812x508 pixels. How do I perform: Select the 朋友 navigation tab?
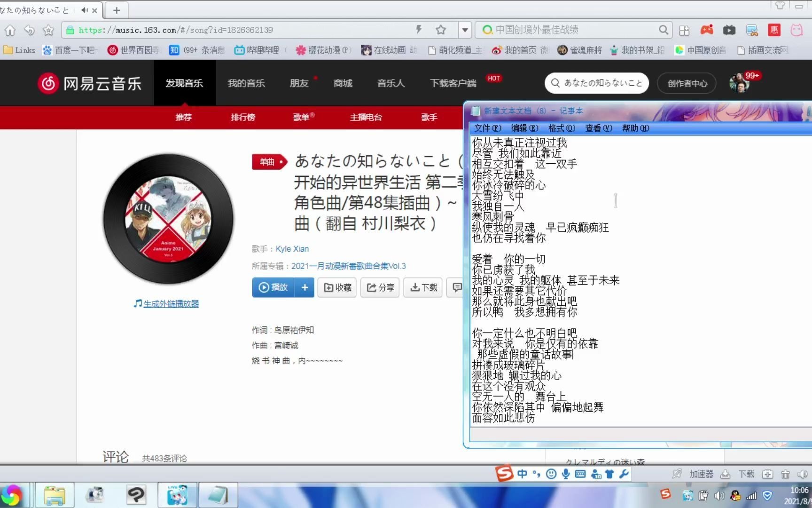click(x=299, y=83)
